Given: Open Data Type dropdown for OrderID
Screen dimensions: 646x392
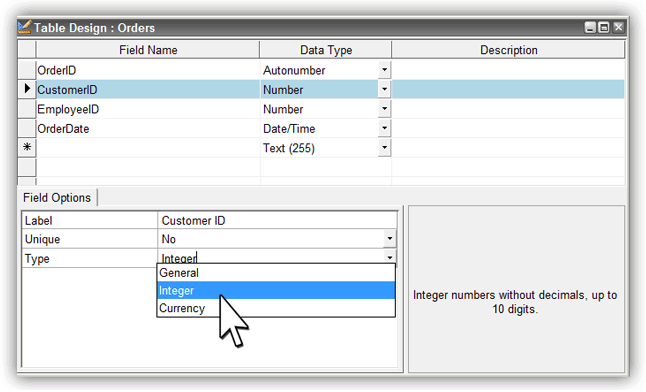Looking at the screenshot, I should (x=384, y=70).
